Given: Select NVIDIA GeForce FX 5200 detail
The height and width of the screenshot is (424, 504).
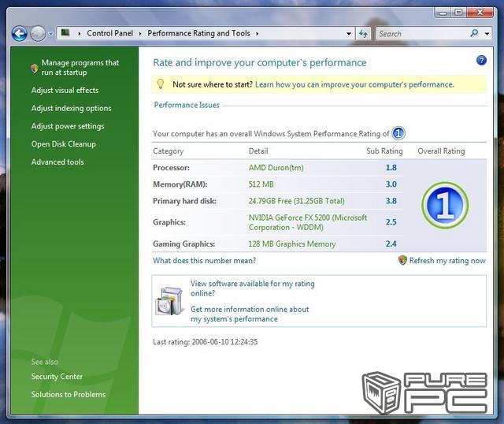Looking at the screenshot, I should coord(308,222).
